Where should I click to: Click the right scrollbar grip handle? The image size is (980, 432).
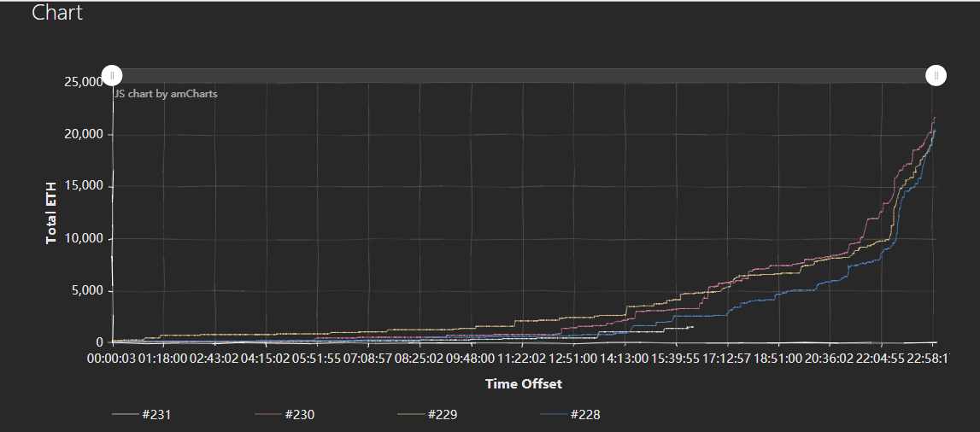(x=936, y=75)
